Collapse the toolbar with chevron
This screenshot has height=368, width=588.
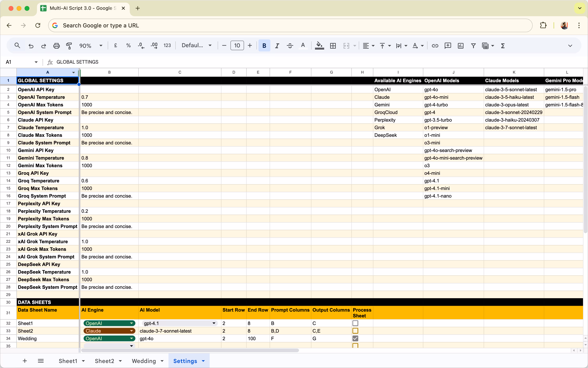pos(570,46)
